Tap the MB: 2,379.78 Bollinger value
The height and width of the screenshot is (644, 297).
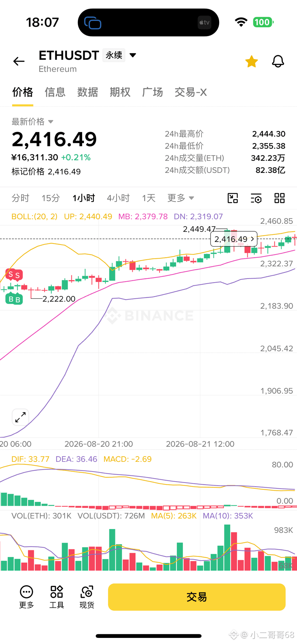pos(143,217)
